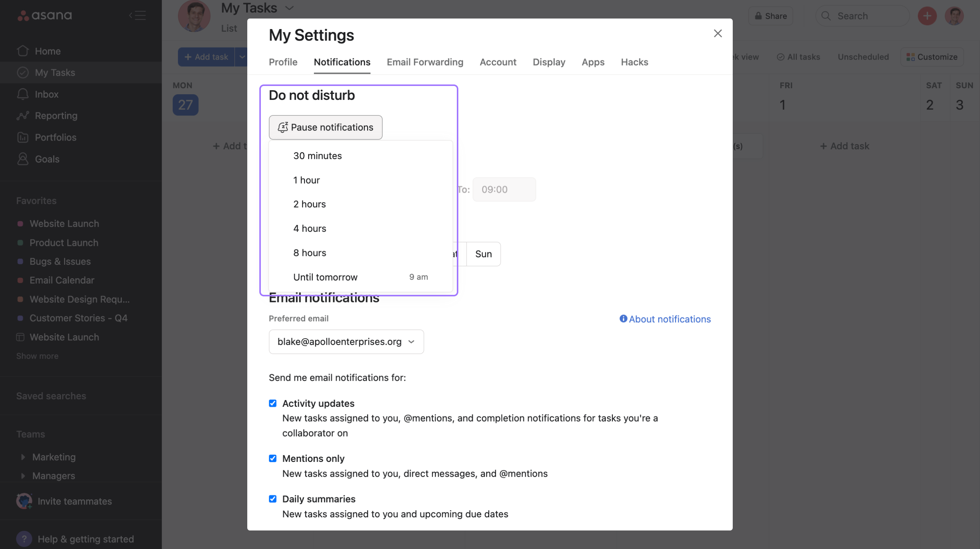Toggle the Activity updates checkbox

pyautogui.click(x=272, y=403)
